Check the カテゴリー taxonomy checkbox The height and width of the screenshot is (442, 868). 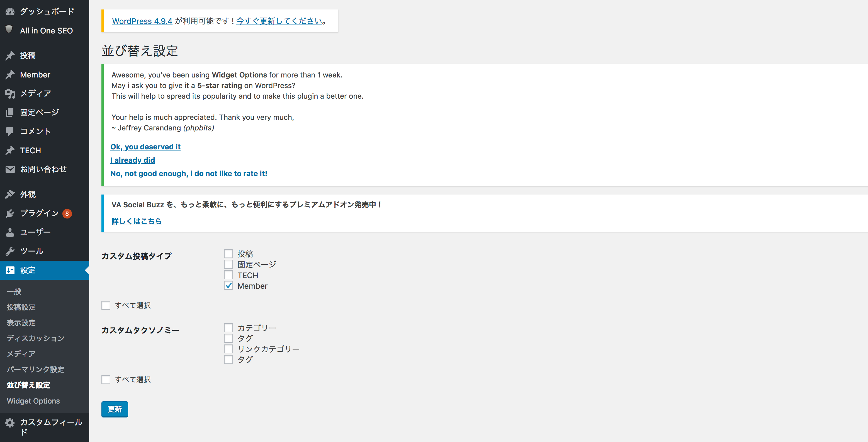point(228,327)
